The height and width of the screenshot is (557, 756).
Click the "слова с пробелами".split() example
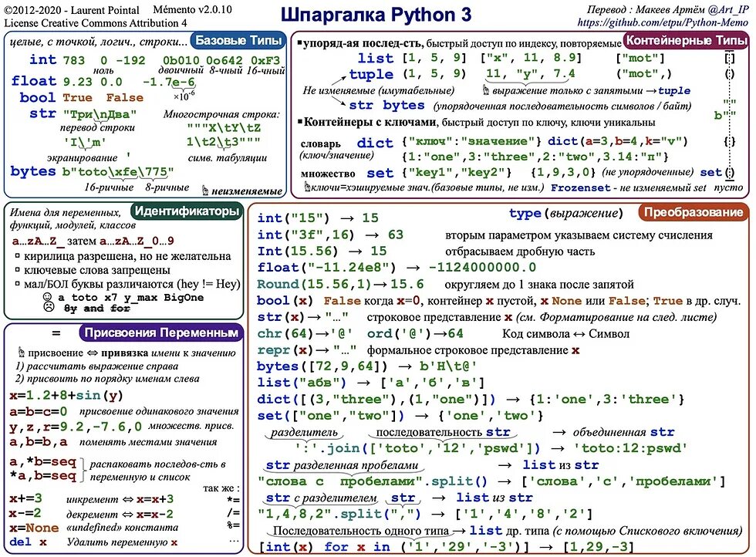point(372,481)
